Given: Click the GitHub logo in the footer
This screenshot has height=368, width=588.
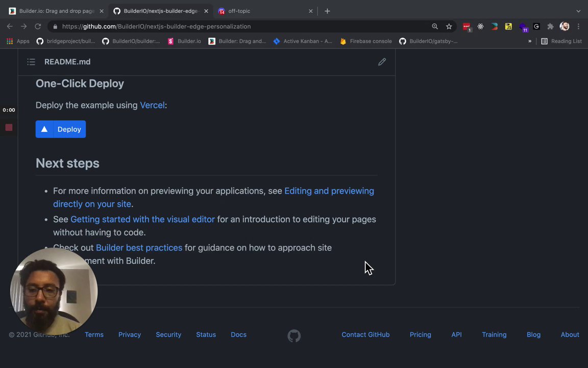Looking at the screenshot, I should [x=294, y=336].
